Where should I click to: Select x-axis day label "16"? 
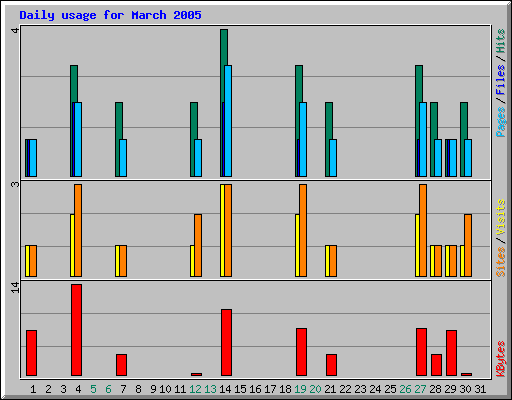pos(255,389)
